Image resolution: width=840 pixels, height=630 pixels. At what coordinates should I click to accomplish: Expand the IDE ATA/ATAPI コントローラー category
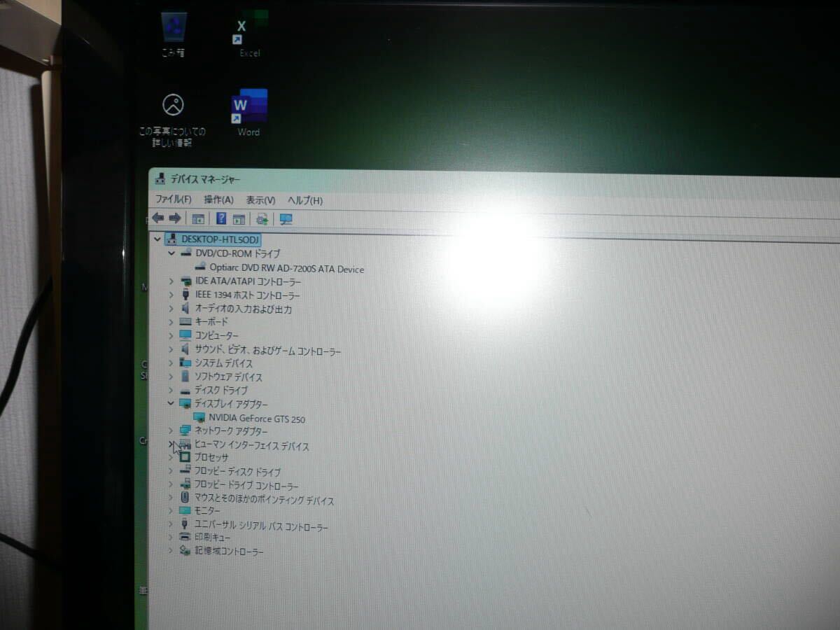pyautogui.click(x=171, y=281)
